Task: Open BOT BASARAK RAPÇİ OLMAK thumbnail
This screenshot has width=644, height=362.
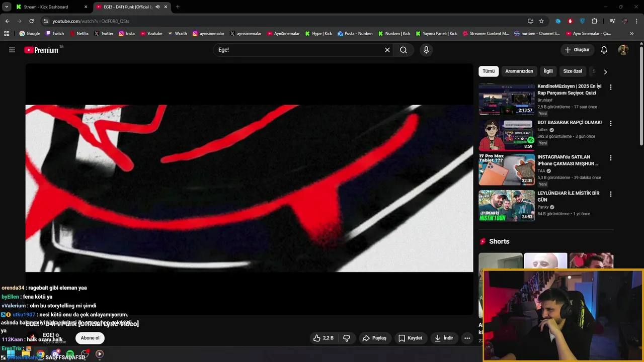Action: click(507, 135)
